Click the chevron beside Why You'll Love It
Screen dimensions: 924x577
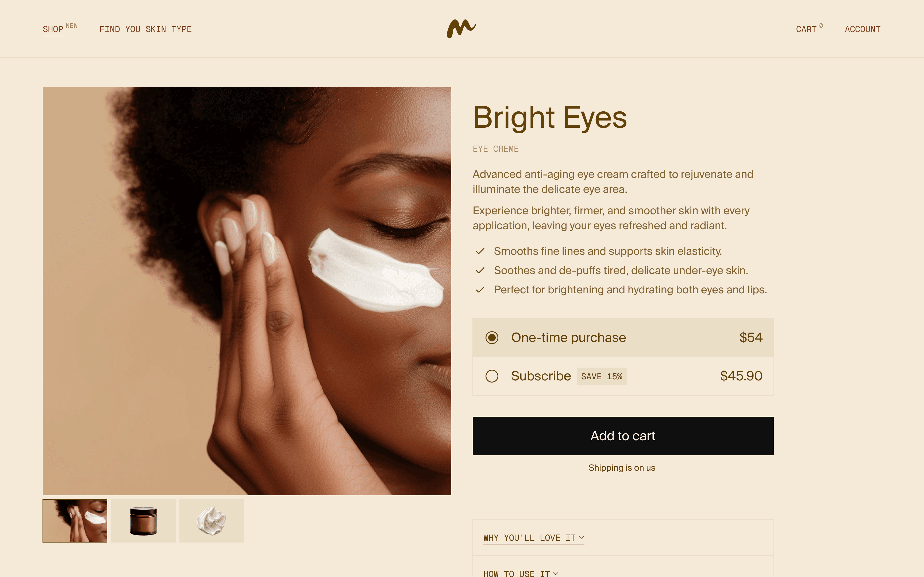click(x=581, y=537)
